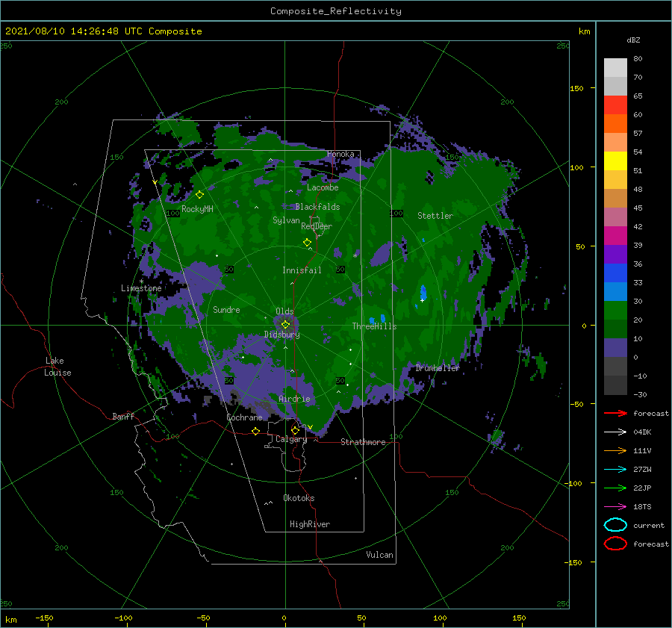
Task: Click the km unit label at top right
Action: click(x=584, y=31)
